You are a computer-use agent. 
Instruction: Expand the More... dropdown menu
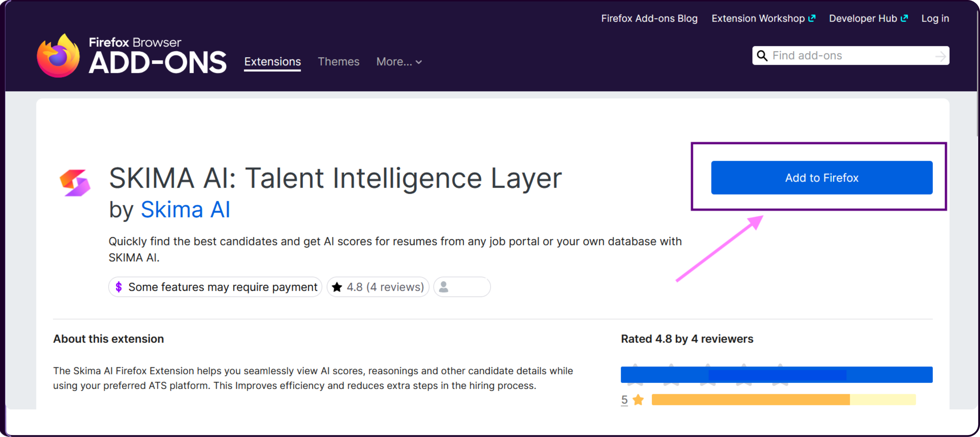tap(399, 62)
